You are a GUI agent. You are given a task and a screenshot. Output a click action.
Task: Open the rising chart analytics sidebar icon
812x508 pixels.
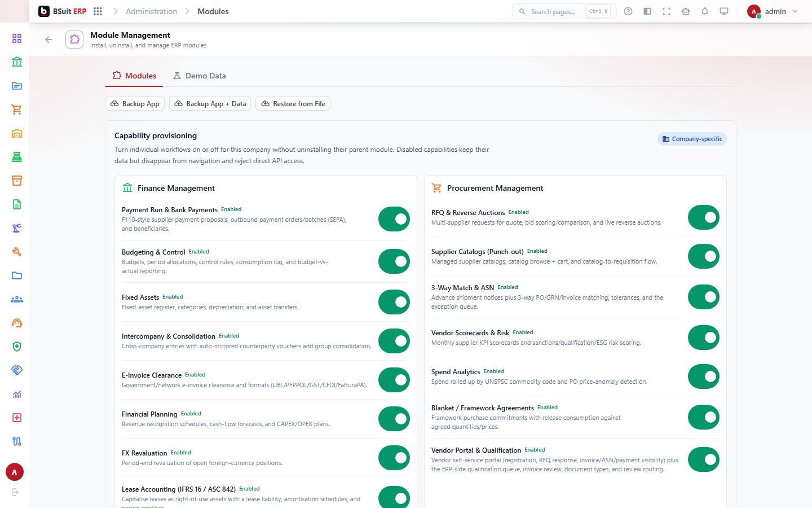click(17, 394)
